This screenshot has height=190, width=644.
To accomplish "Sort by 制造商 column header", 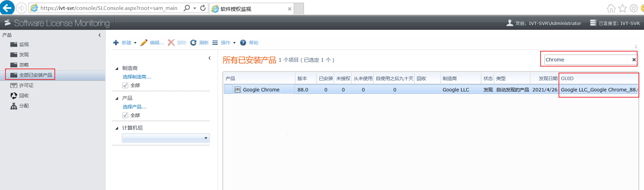I will [461, 78].
